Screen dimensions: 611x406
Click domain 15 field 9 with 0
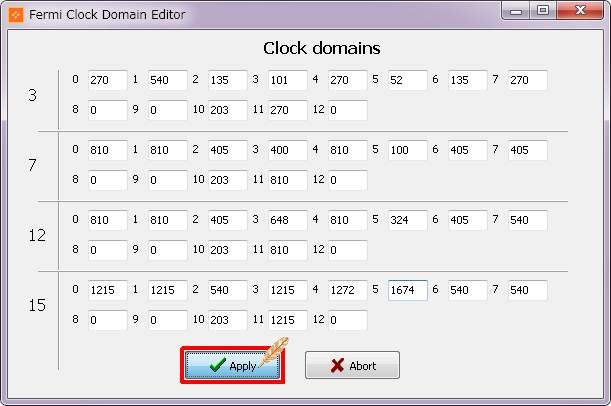(x=168, y=320)
